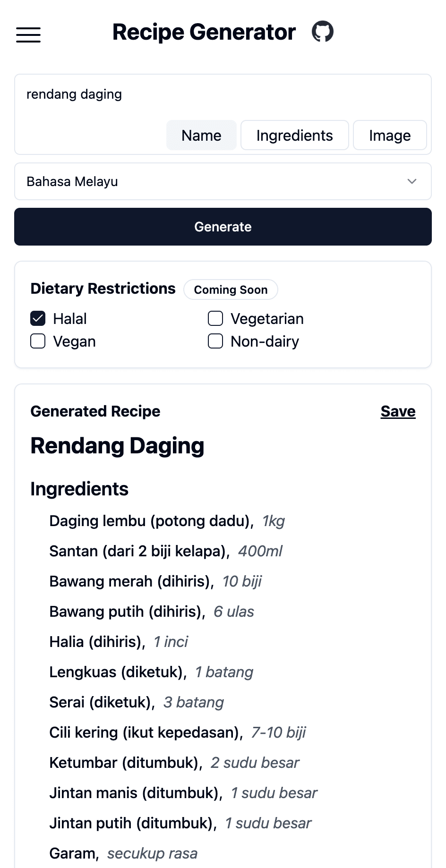Enable the Vegetarian checkbox
This screenshot has width=446, height=868.
click(x=215, y=319)
